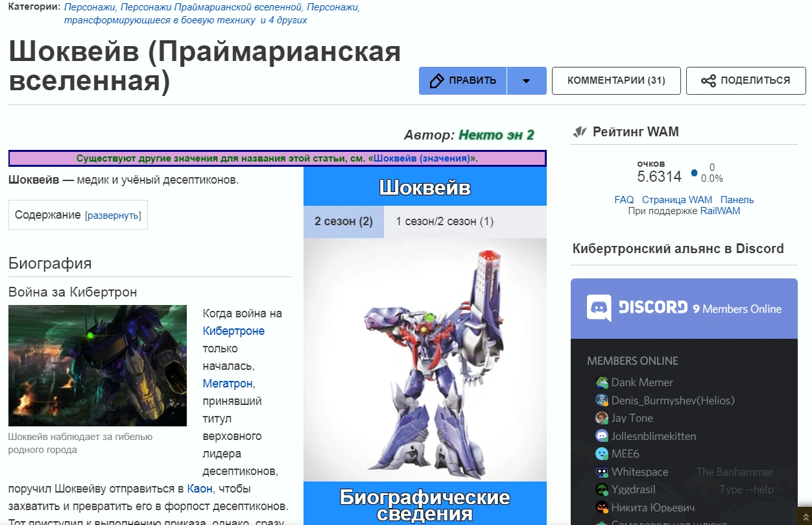Open КОММЕНТАРИИ (31) section
This screenshot has height=525, width=812.
[616, 80]
